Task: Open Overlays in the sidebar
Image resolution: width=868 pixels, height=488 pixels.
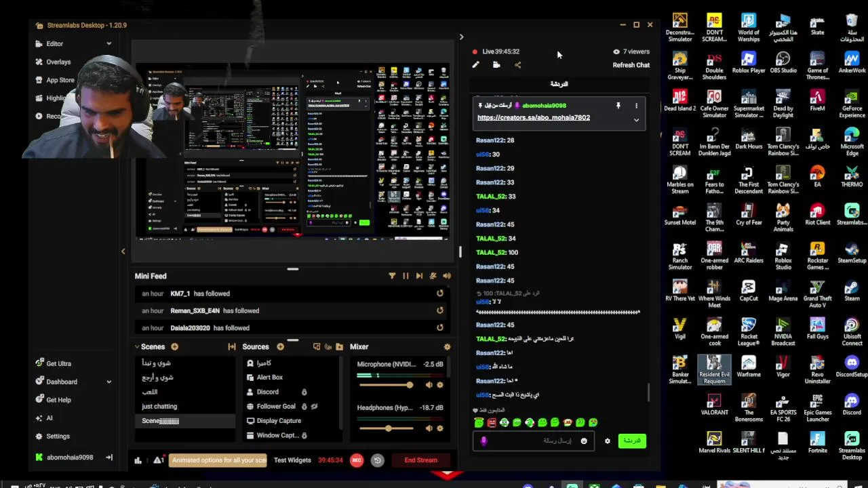Action: point(58,62)
